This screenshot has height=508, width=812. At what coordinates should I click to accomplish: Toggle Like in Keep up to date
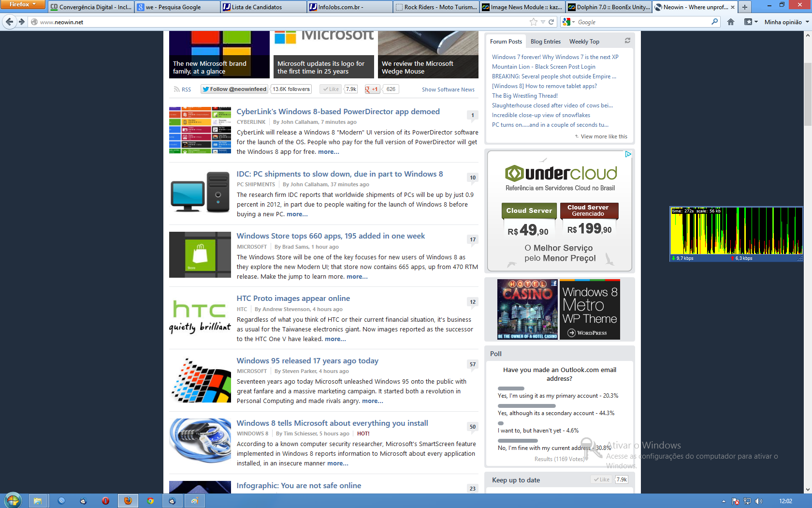[x=602, y=479]
